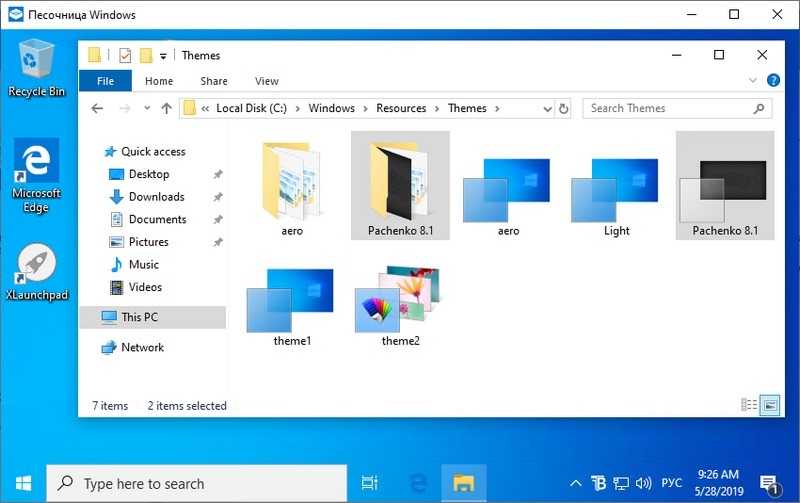Open the Action Center notifications icon
The image size is (800, 503).
(x=769, y=484)
